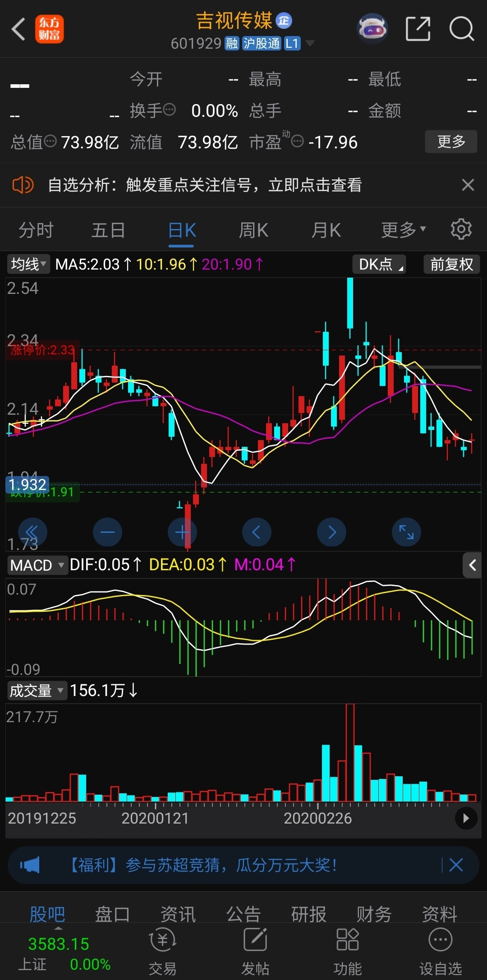Open the robot assistant avatar
The height and width of the screenshot is (980, 487).
(372, 29)
